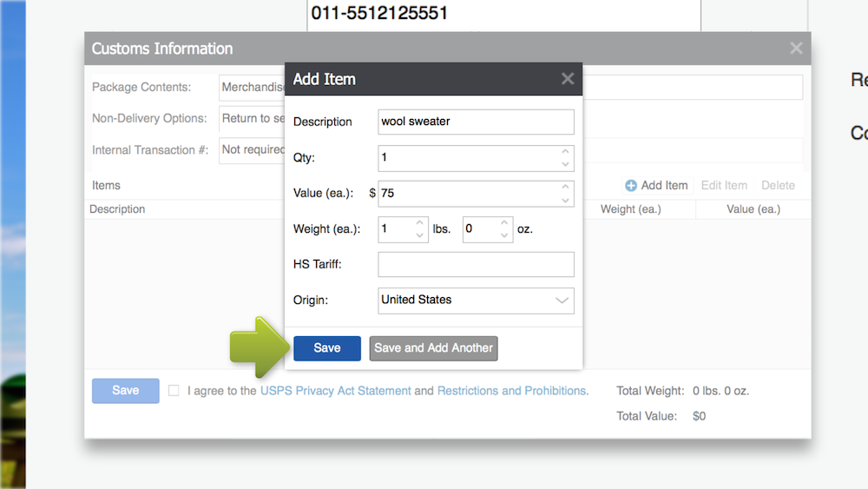
Task: Click Save and Add Another button
Action: coord(433,348)
